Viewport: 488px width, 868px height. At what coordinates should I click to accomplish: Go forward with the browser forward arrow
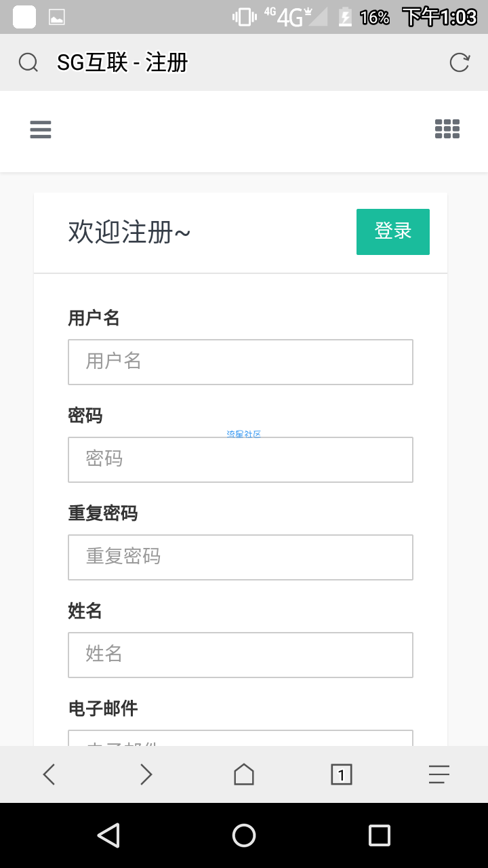pos(146,774)
